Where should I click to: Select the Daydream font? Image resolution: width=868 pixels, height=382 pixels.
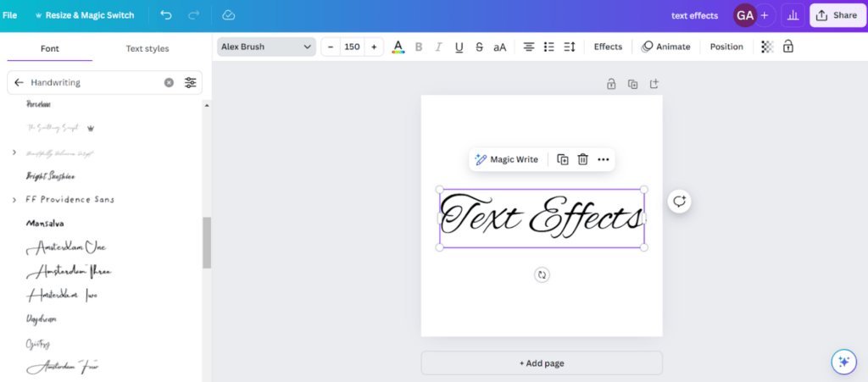41,319
